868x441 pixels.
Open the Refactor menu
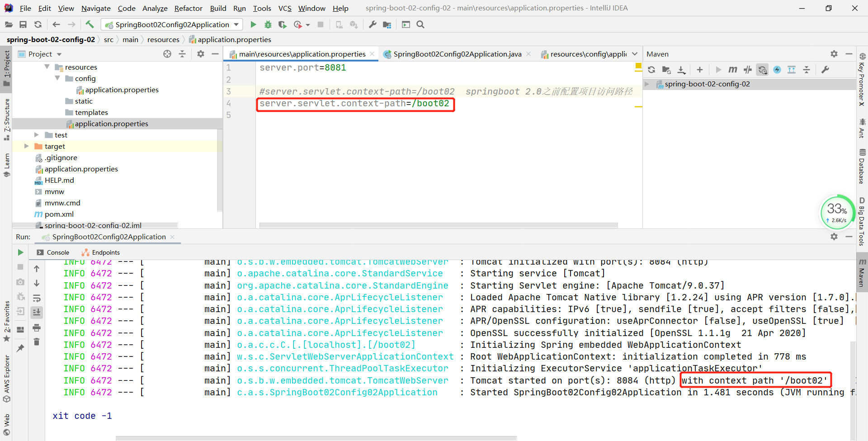coord(188,8)
